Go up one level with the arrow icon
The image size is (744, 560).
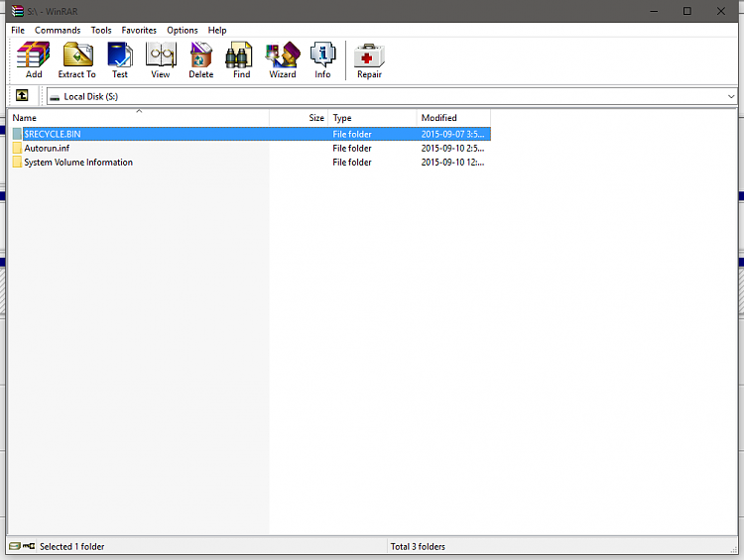point(22,96)
